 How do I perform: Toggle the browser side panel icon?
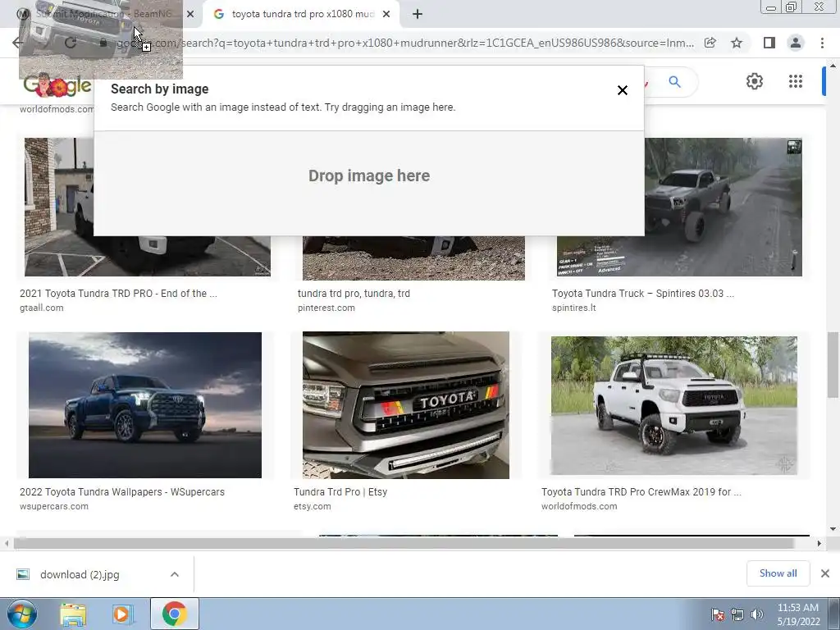click(x=769, y=43)
